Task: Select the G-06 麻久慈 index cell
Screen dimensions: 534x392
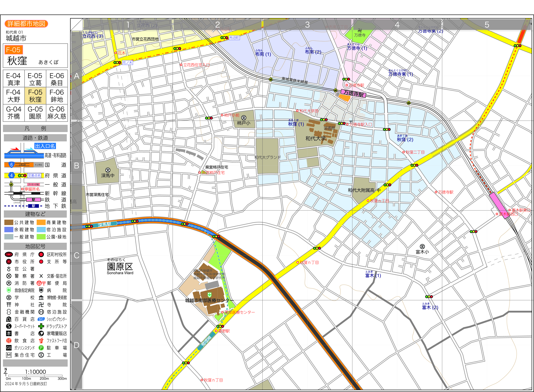Action: 57,113
